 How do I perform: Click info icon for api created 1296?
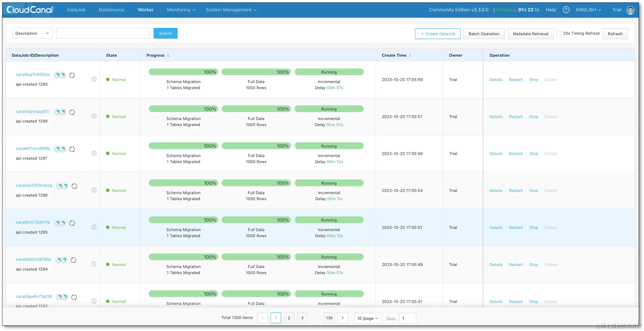click(x=94, y=190)
